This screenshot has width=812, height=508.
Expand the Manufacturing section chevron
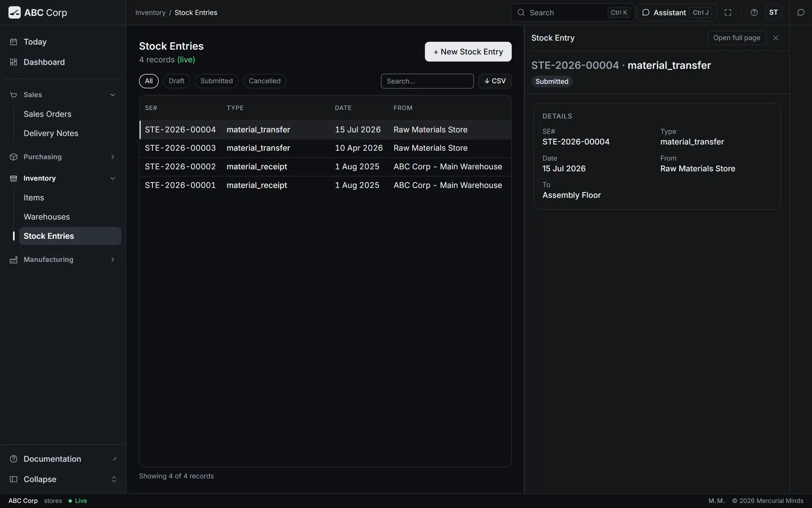113,260
